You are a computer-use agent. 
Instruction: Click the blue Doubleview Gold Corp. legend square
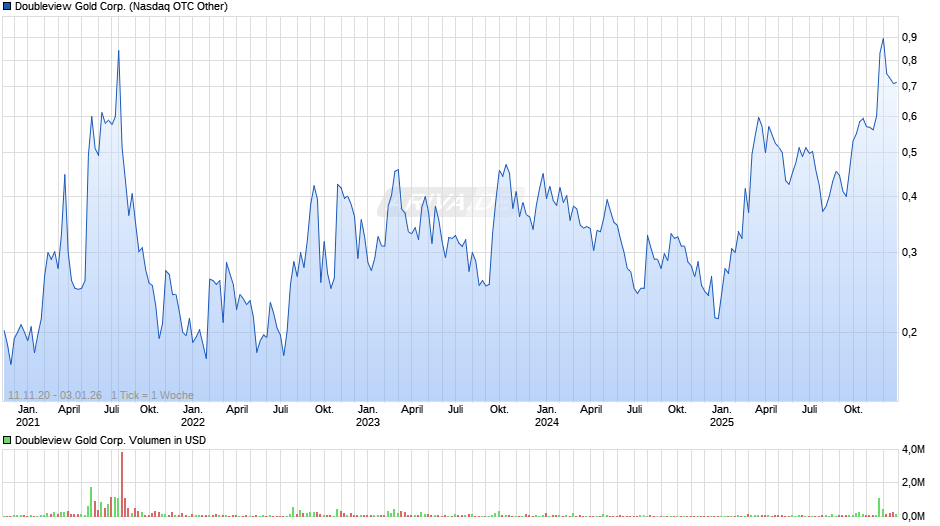coord(7,7)
